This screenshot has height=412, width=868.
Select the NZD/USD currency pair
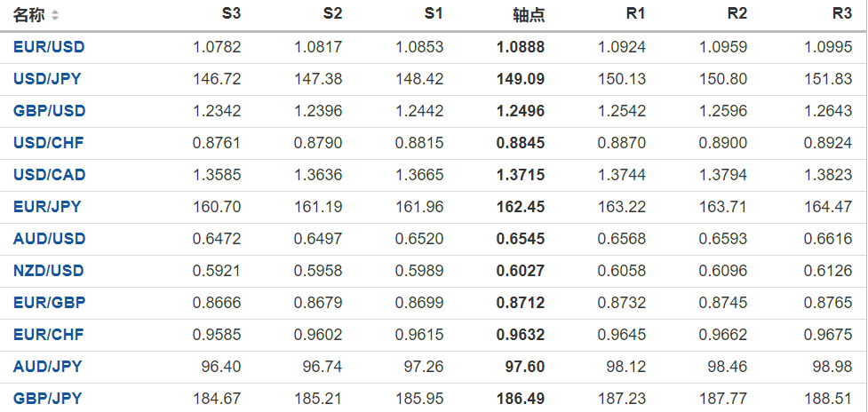click(x=49, y=271)
